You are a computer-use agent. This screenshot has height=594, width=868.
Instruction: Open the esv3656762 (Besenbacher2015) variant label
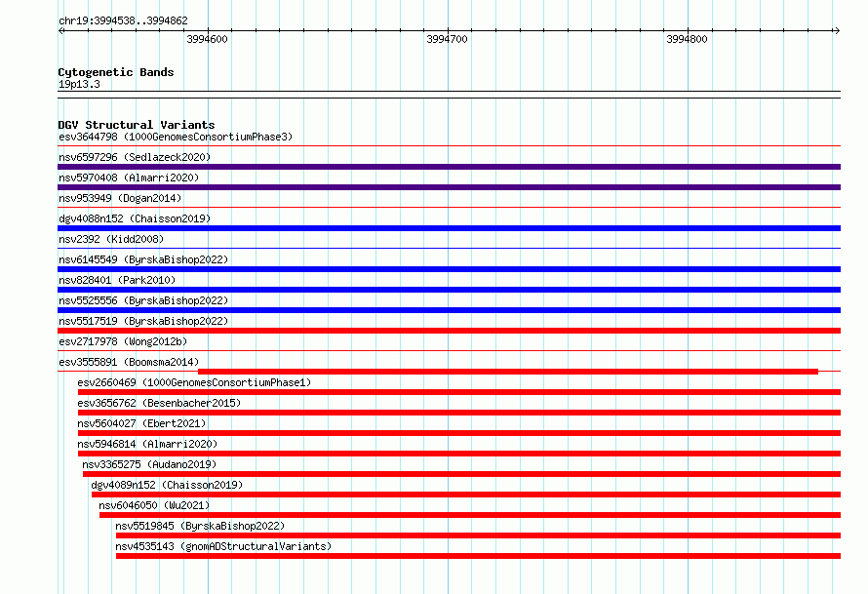click(159, 403)
